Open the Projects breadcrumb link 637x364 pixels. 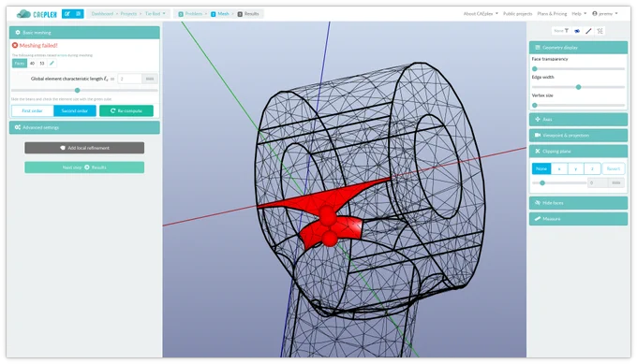[128, 14]
